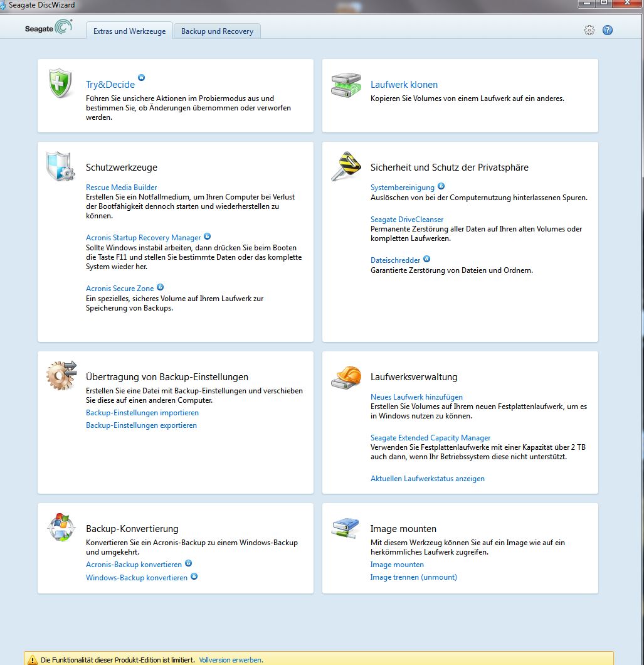The width and height of the screenshot is (644, 665).
Task: Open the Laufwerk klonen link
Action: tap(404, 85)
